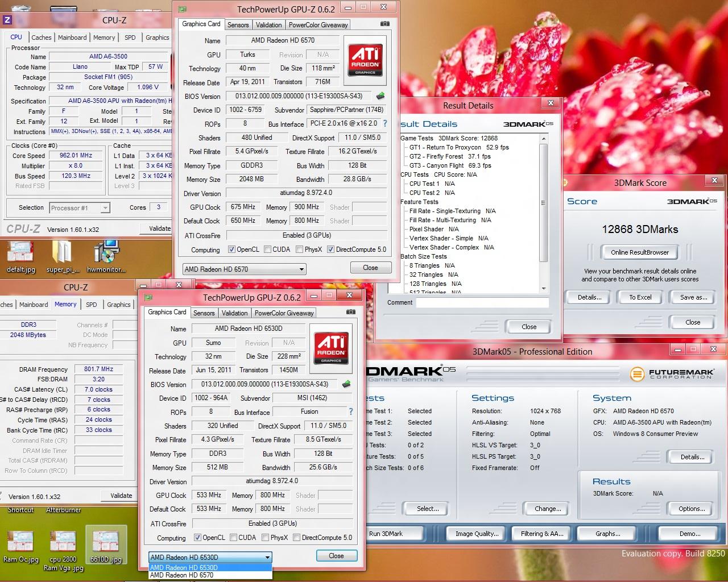
Task: Click Details... button in System section
Action: click(x=692, y=457)
